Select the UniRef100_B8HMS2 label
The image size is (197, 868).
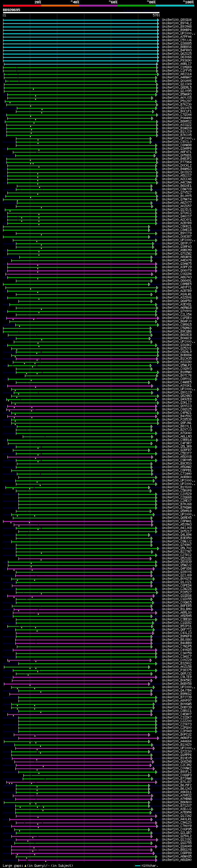[176, 121]
